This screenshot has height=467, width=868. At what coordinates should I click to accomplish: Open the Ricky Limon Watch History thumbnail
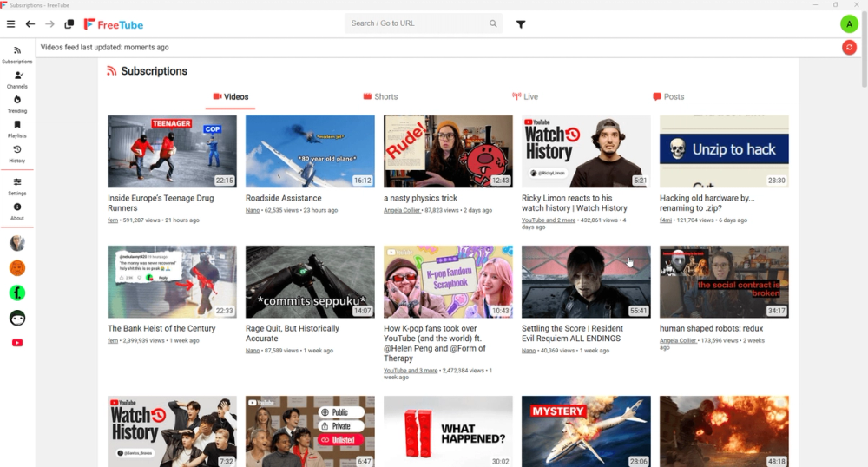(586, 152)
